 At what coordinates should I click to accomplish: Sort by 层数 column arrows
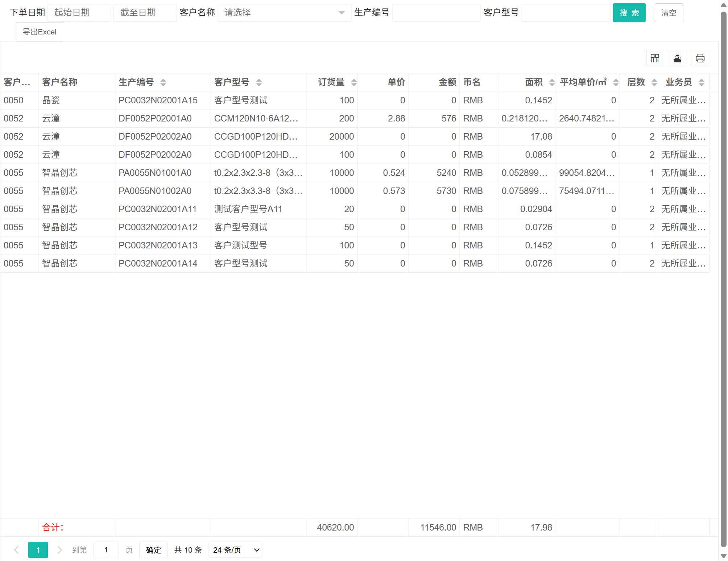click(x=654, y=82)
